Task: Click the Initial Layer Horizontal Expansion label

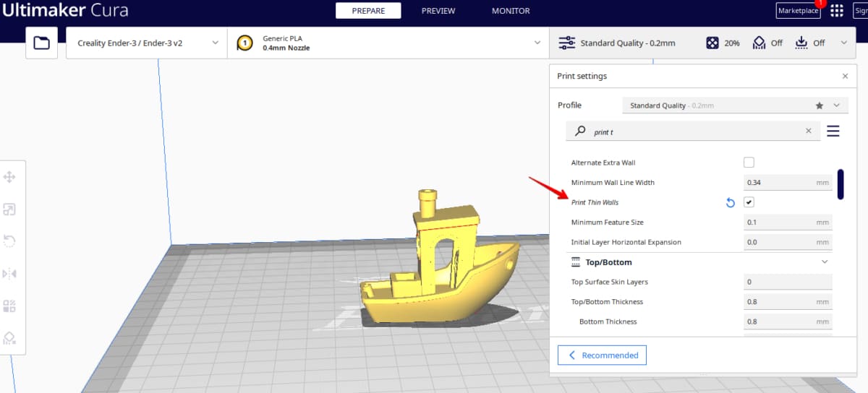Action: [x=626, y=242]
